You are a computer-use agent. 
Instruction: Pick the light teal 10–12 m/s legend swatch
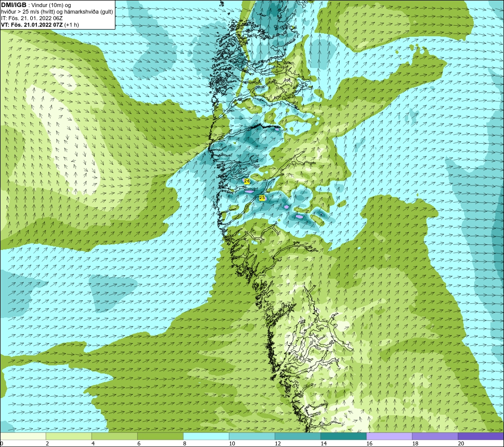click(252, 436)
